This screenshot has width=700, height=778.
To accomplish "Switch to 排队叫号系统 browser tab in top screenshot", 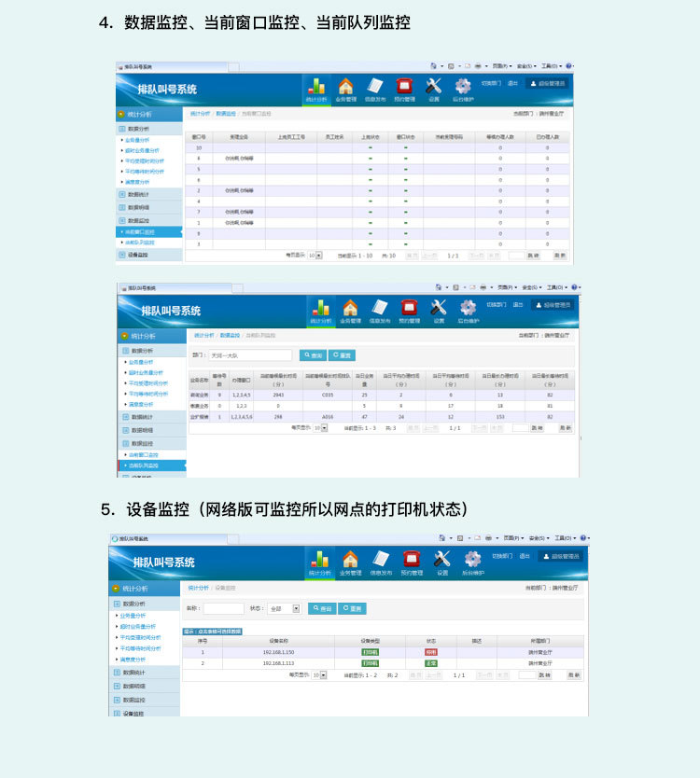I will (173, 66).
